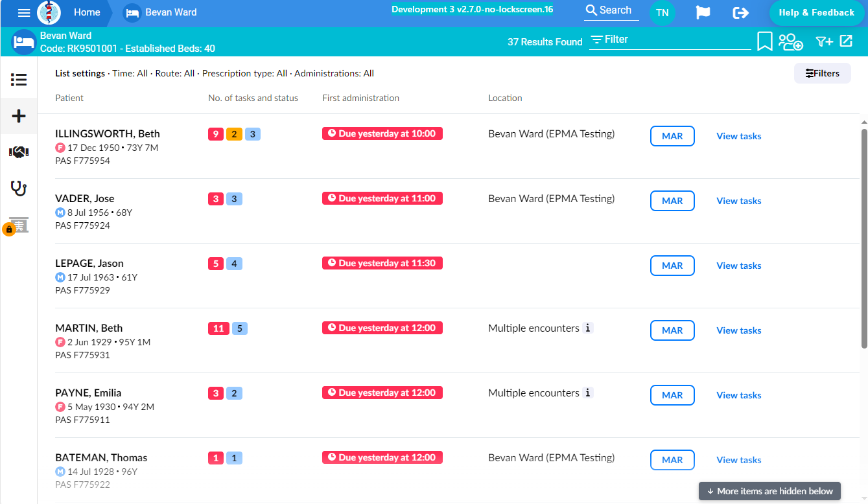Click the List settings label
The width and height of the screenshot is (868, 504).
80,73
